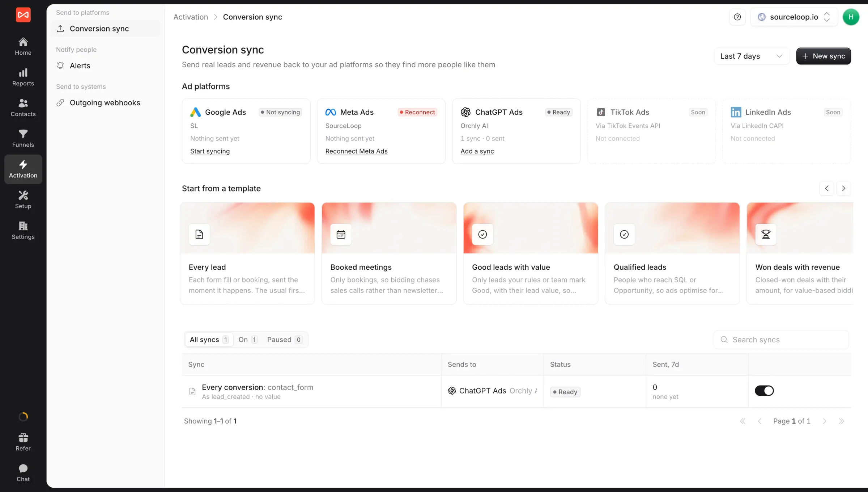Click the help question mark icon
The height and width of the screenshot is (492, 868).
(x=737, y=17)
